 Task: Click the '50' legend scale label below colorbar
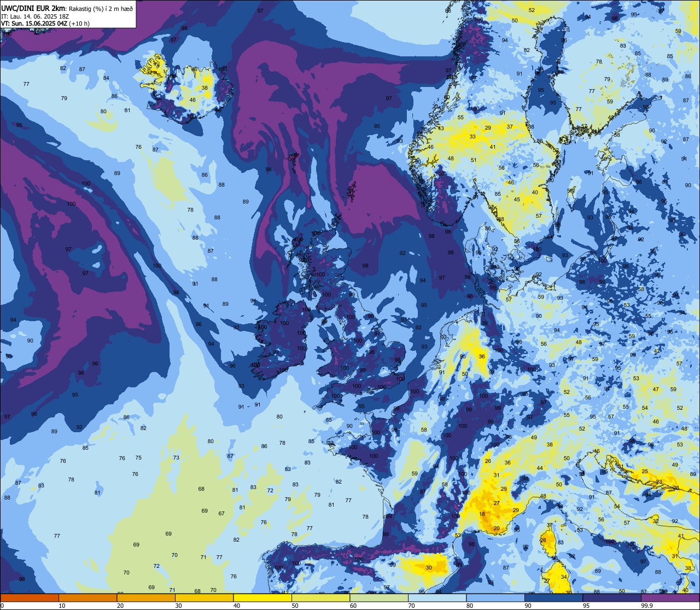coord(296,606)
